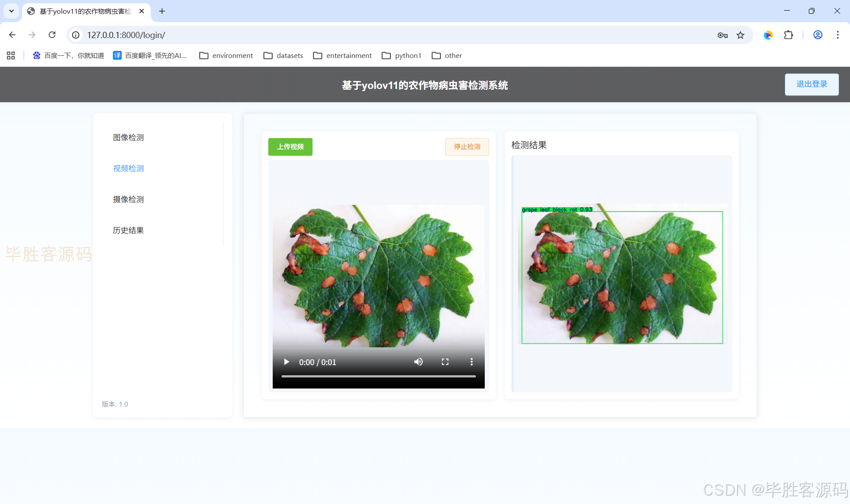Click the green 上传视频 button
Screen dimensions: 850x504
click(290, 147)
